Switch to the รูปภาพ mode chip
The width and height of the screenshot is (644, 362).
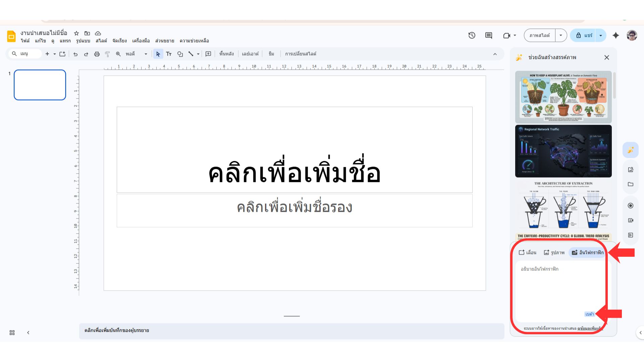[554, 252]
